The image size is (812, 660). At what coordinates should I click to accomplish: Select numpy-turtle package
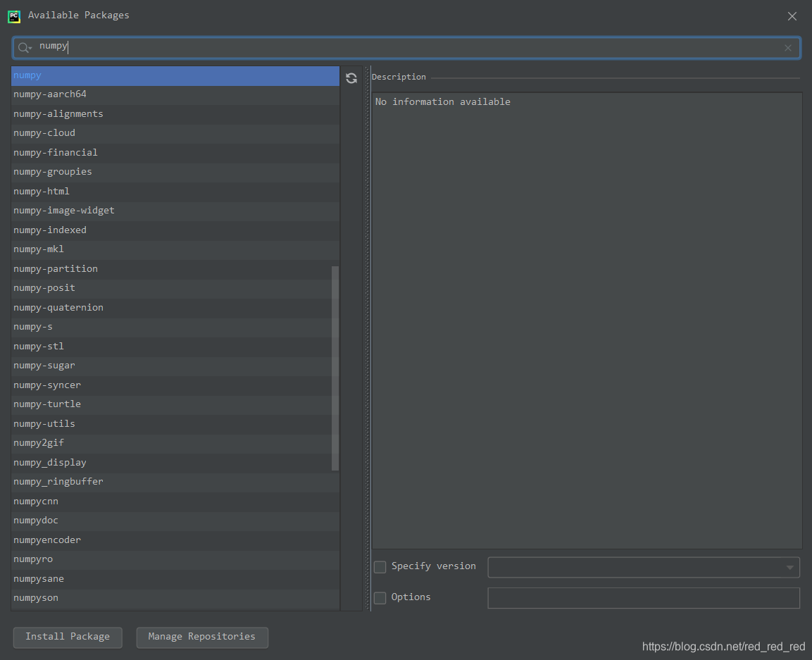tap(175, 404)
